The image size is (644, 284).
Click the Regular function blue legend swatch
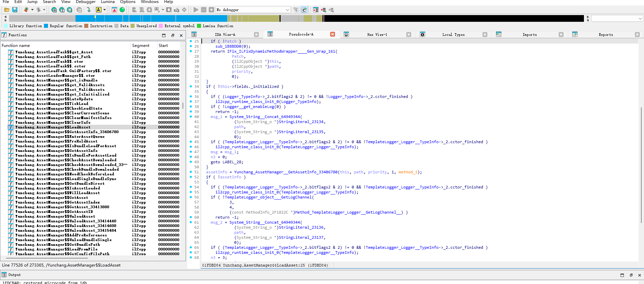[46, 26]
